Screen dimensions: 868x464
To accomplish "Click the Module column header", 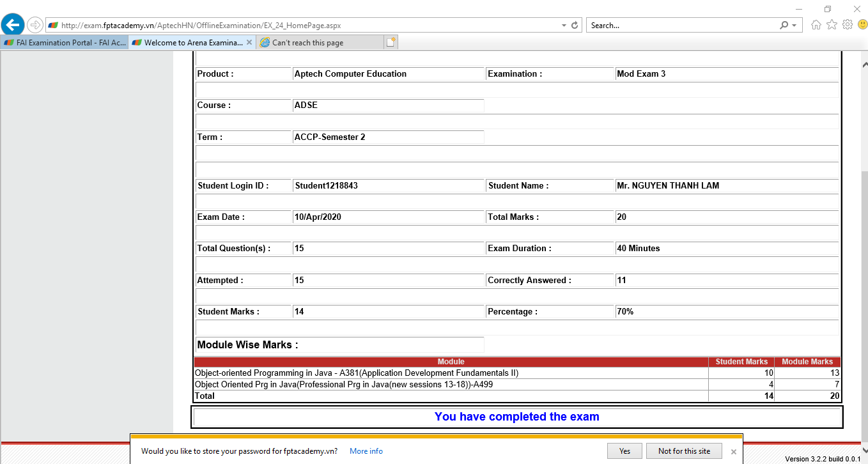I will click(451, 362).
